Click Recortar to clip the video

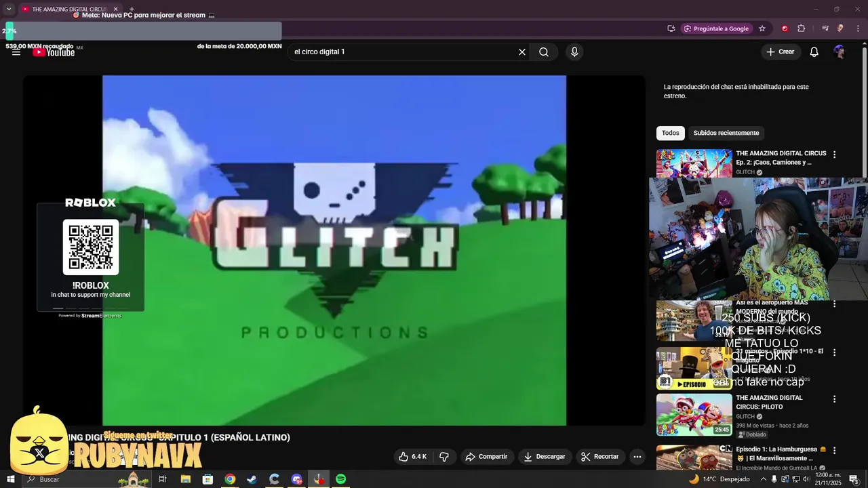tap(600, 457)
